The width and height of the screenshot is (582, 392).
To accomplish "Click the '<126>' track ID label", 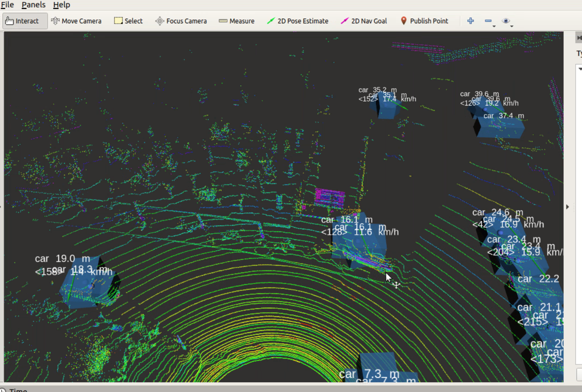I will (x=470, y=103).
